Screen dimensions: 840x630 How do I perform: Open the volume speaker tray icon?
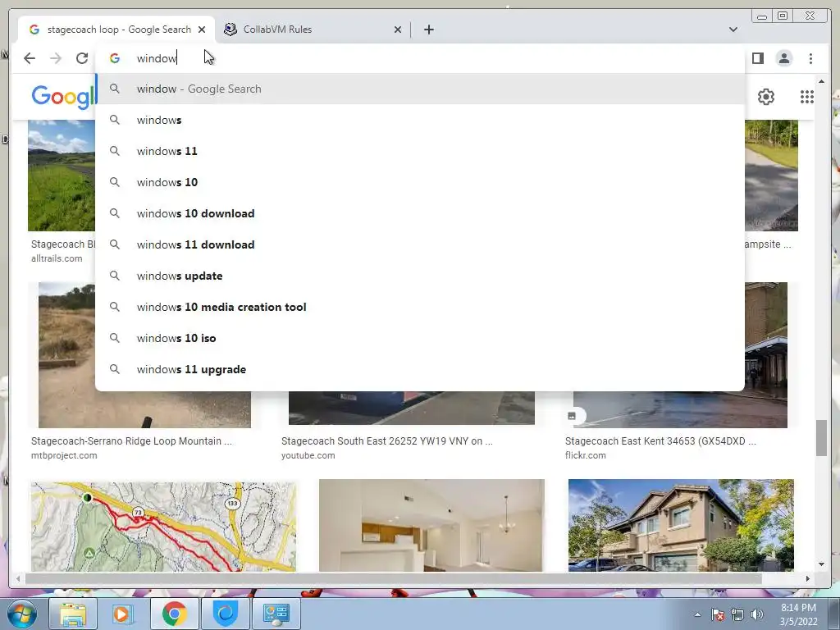point(757,615)
